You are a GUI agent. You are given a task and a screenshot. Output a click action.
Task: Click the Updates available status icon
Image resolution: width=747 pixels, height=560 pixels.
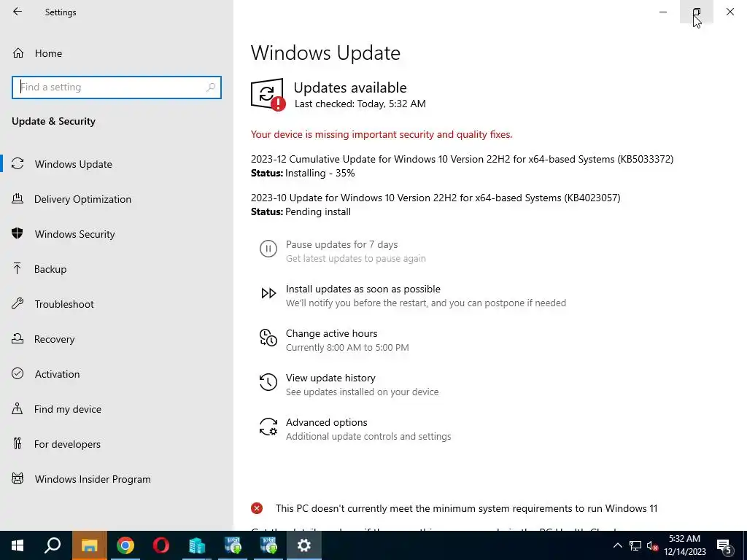click(268, 94)
